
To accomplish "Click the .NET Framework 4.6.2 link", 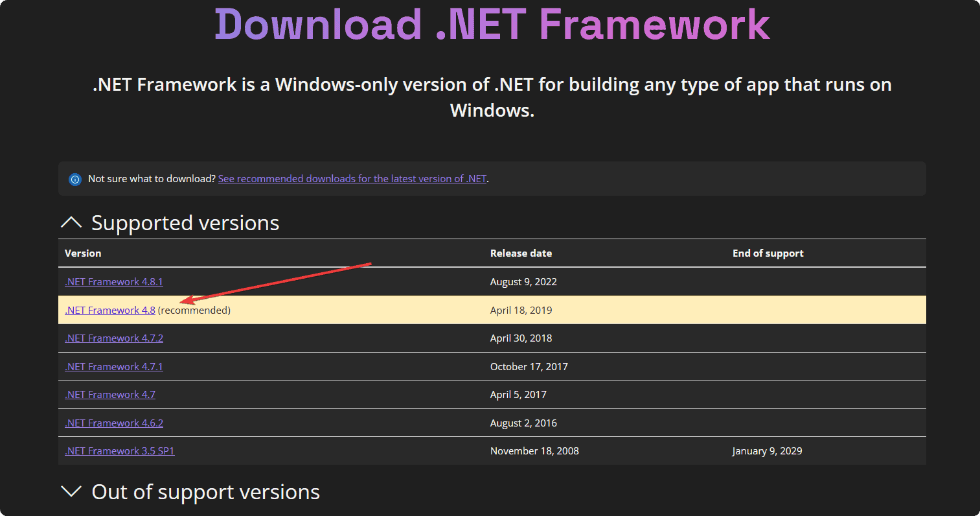I will 113,423.
